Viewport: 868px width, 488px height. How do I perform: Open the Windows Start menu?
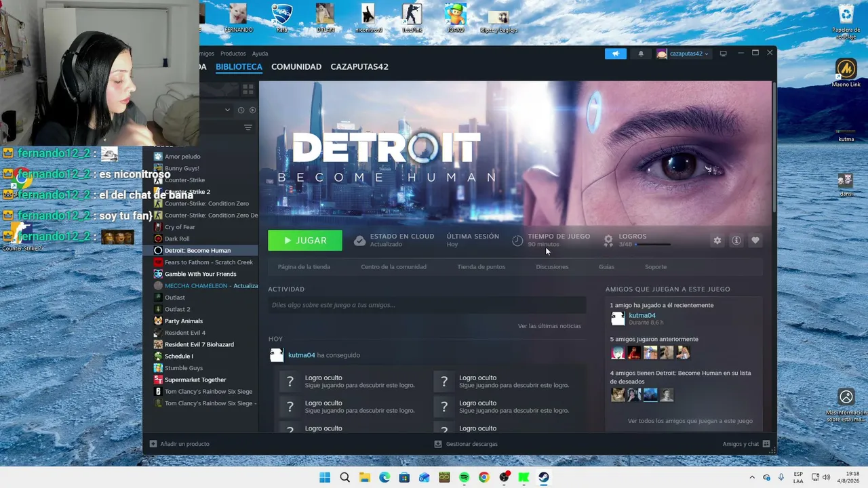[x=325, y=477]
